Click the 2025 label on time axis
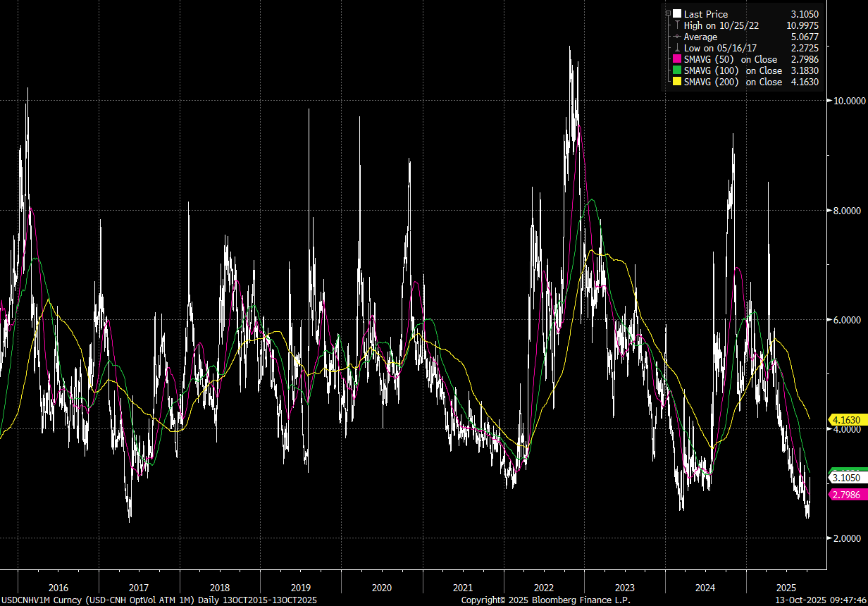The width and height of the screenshot is (868, 606). click(x=786, y=587)
